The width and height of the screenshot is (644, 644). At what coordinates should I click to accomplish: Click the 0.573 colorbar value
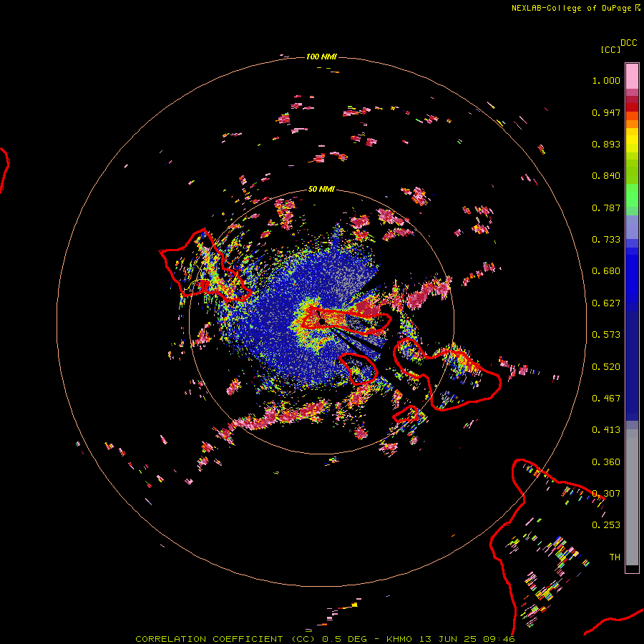pos(606,335)
